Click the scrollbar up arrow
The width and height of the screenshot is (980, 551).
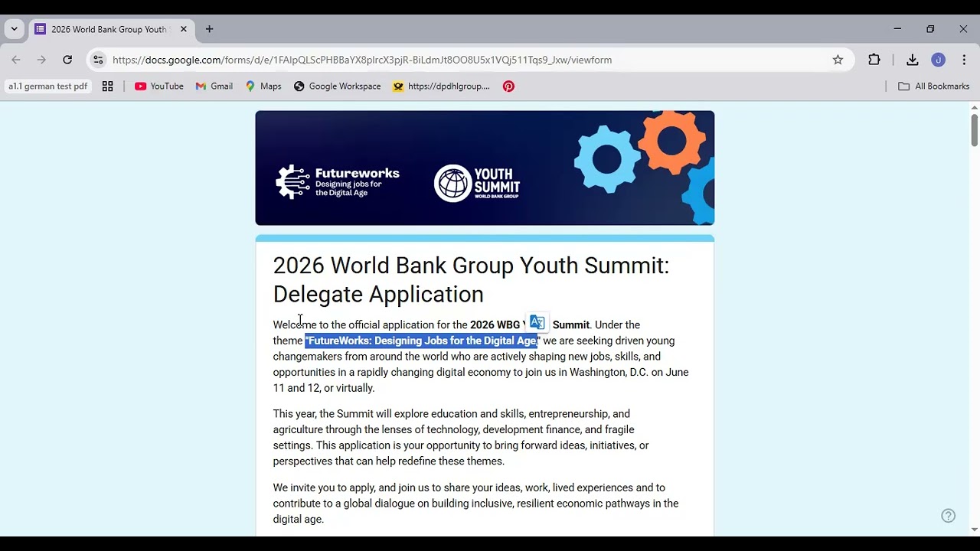974,107
